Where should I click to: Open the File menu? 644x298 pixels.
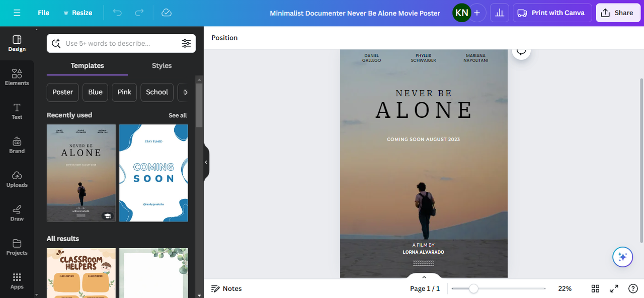44,13
